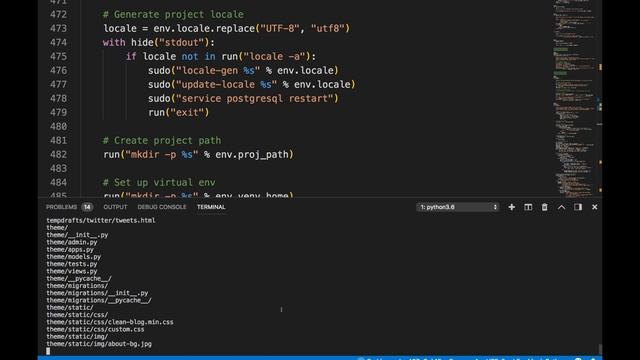Click 'tempdrafts/twitter/tweets.html' in terminal
The width and height of the screenshot is (640, 360).
click(101, 220)
